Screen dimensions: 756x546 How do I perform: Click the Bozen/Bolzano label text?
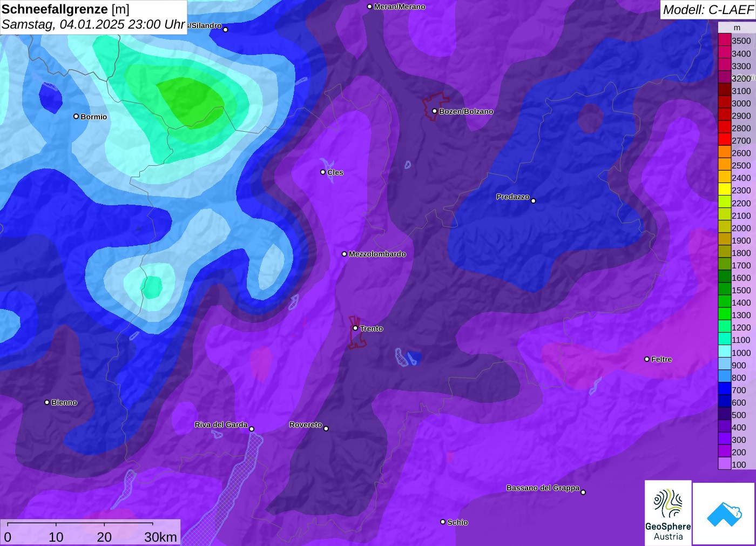466,111
